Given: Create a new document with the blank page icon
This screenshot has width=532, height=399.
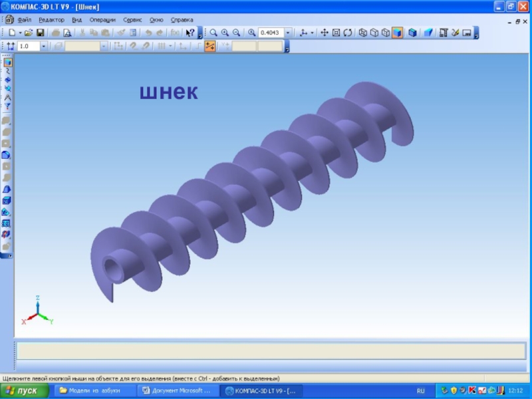Looking at the screenshot, I should pyautogui.click(x=12, y=33).
